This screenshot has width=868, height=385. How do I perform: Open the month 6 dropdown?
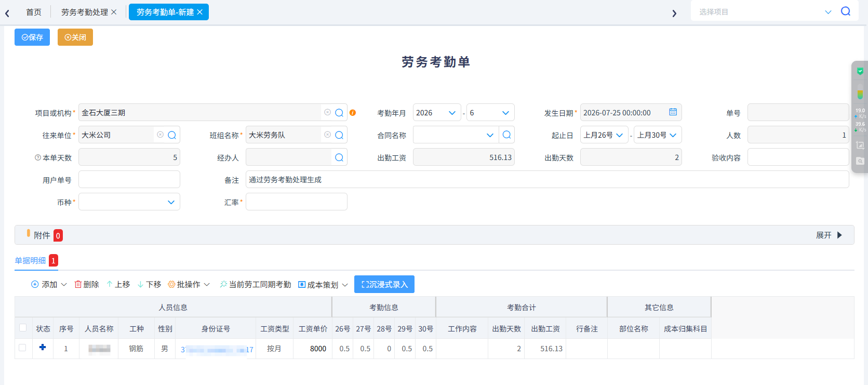coord(490,113)
